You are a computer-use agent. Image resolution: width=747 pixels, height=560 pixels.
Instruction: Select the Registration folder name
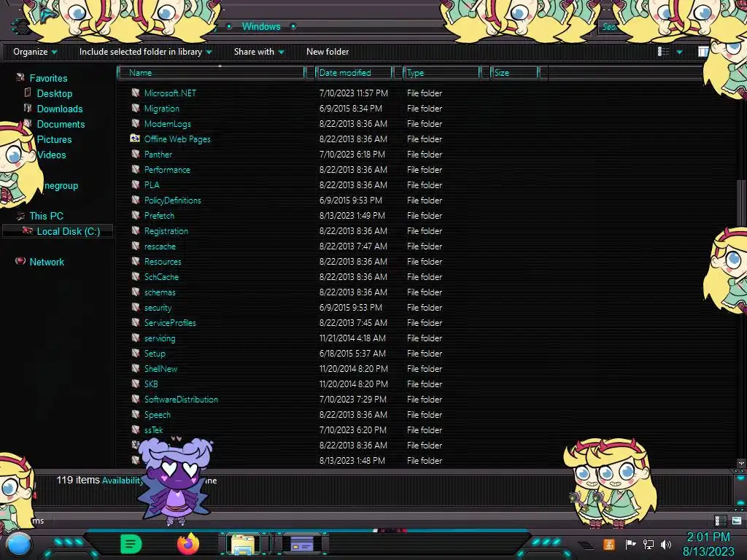click(x=166, y=231)
